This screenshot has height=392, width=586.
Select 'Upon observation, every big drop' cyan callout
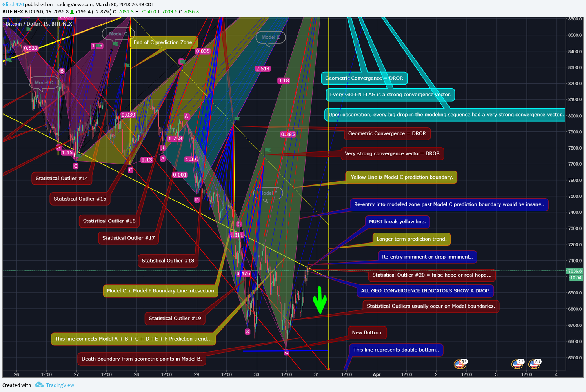coord(445,115)
